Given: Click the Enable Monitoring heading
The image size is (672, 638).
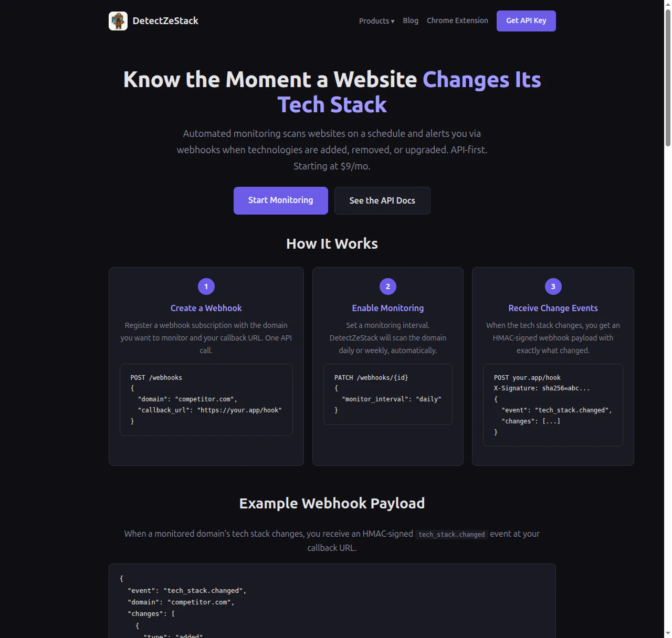Looking at the screenshot, I should pyautogui.click(x=387, y=308).
